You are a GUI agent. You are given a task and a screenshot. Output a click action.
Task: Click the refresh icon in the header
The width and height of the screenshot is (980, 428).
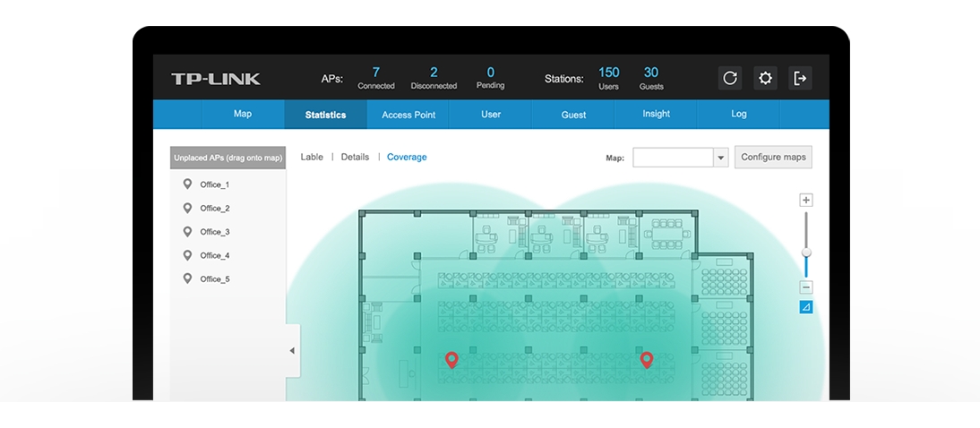[729, 78]
